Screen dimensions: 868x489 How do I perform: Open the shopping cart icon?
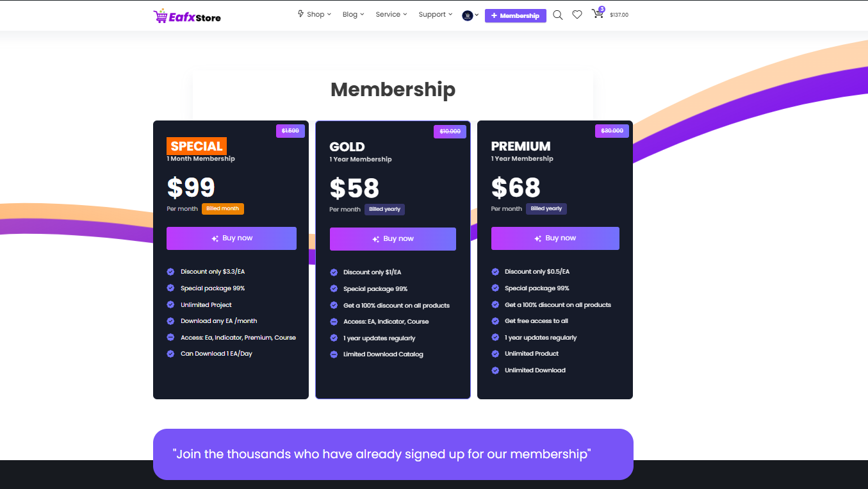pos(598,14)
